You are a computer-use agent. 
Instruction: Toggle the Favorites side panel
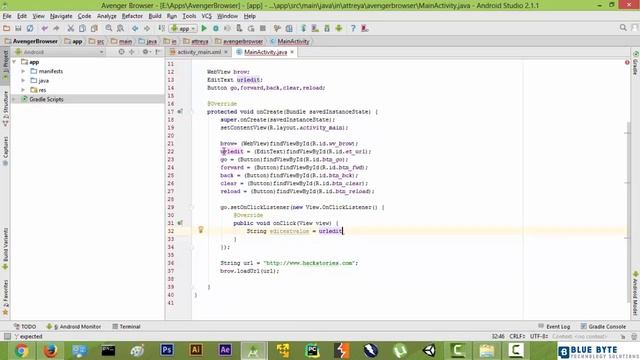(5, 298)
